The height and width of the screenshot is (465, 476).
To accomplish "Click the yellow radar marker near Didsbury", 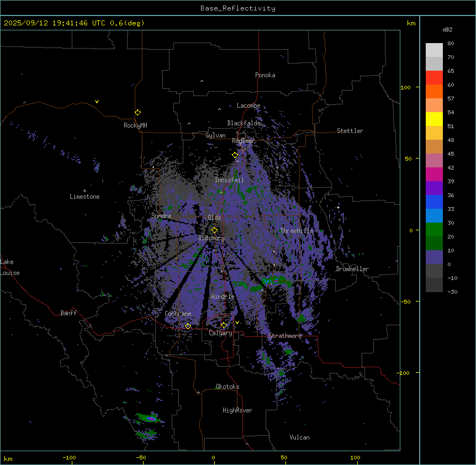I will (214, 230).
